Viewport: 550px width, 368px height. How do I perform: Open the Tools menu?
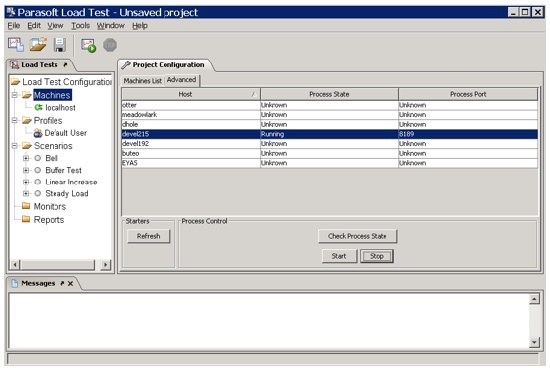coord(80,26)
